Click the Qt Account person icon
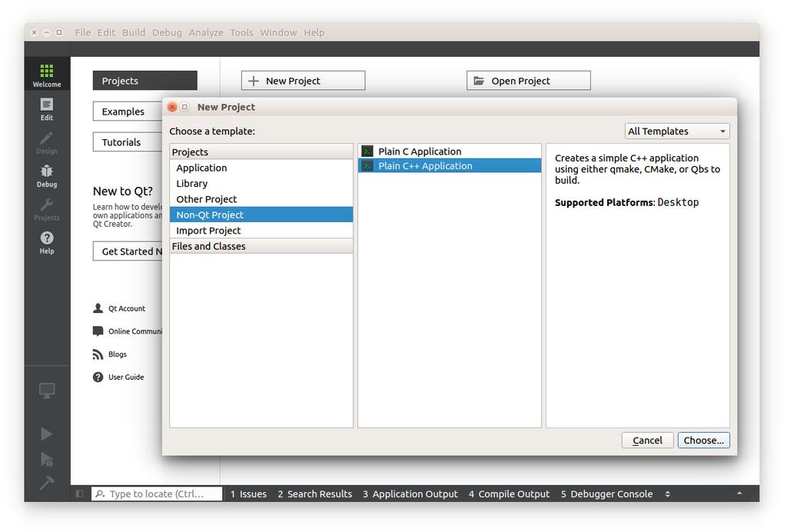Image resolution: width=787 pixels, height=532 pixels. (98, 308)
